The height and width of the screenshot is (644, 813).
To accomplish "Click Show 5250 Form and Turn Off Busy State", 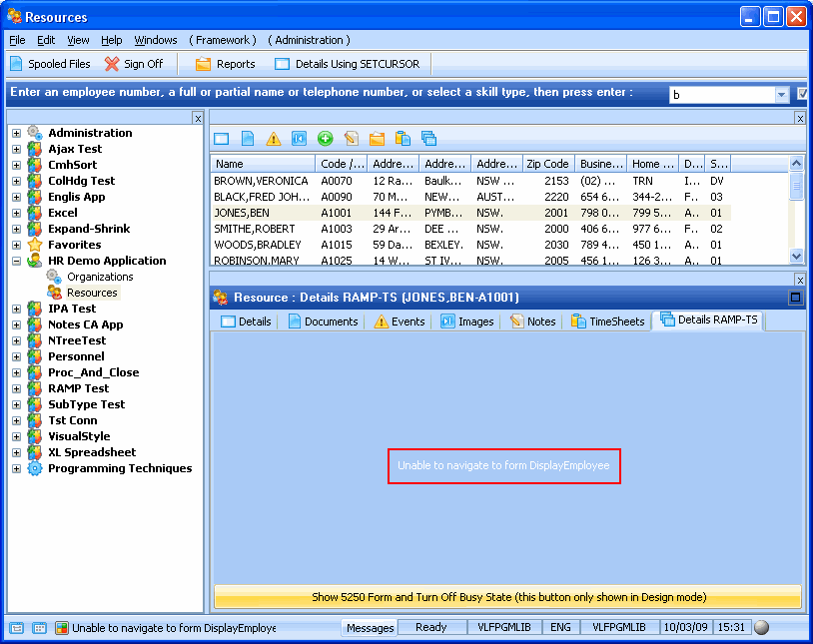I will pos(507,597).
